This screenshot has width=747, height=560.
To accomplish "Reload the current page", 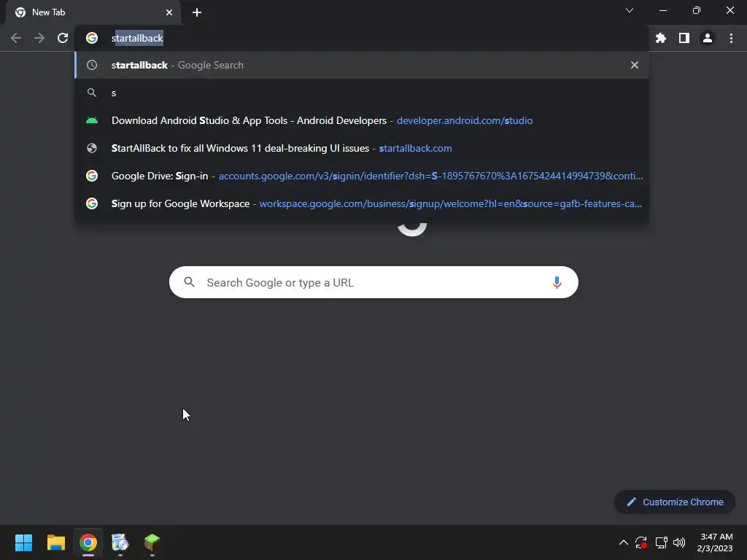I will click(63, 38).
